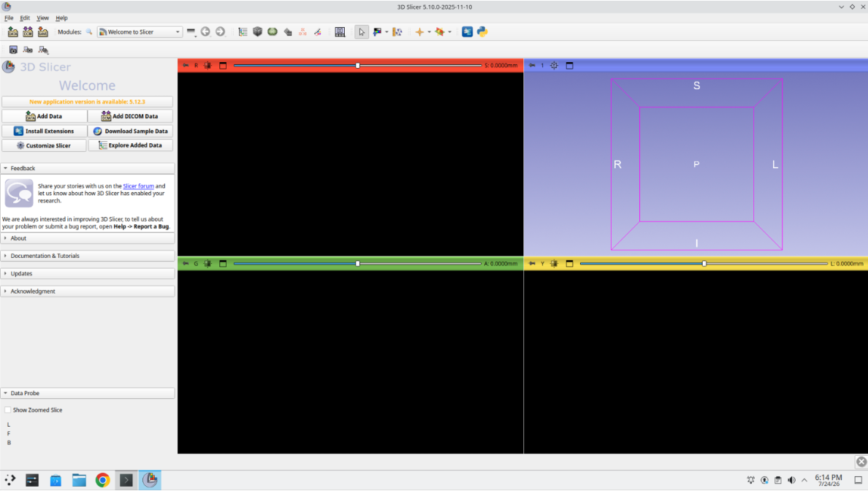Switch to the Volumes module cube icon
Screen dimensions: 868x491
(x=257, y=32)
